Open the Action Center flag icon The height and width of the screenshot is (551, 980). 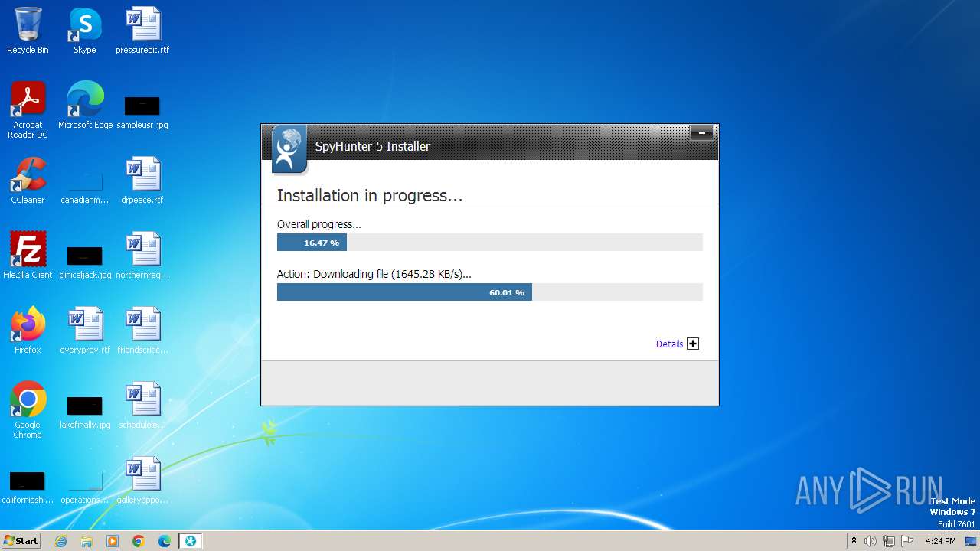point(907,541)
